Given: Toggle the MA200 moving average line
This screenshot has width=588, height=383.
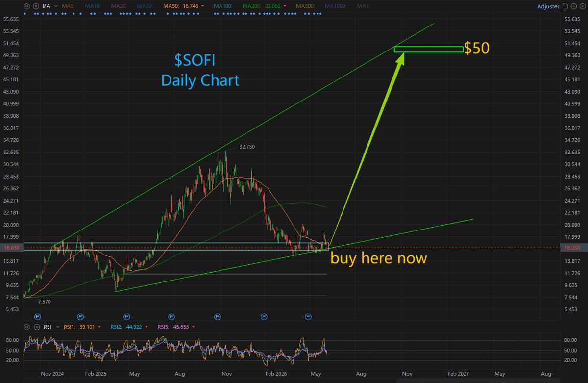Looking at the screenshot, I should click(x=253, y=6).
